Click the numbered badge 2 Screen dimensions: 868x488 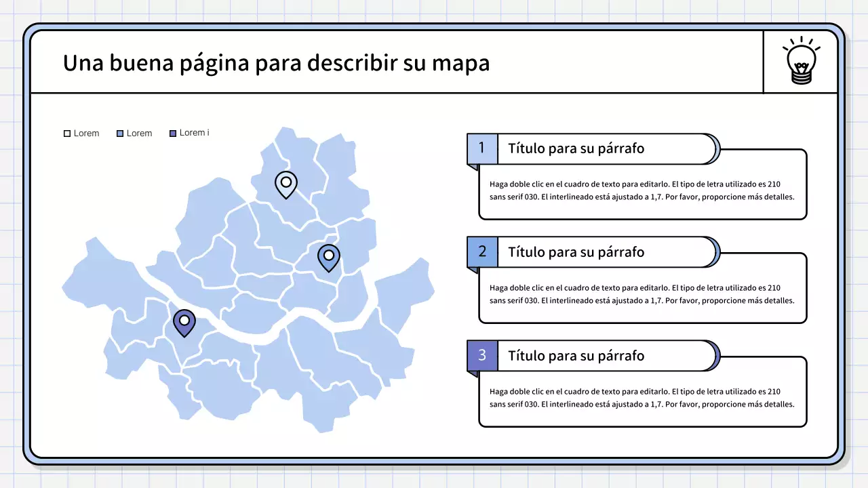[x=481, y=251]
